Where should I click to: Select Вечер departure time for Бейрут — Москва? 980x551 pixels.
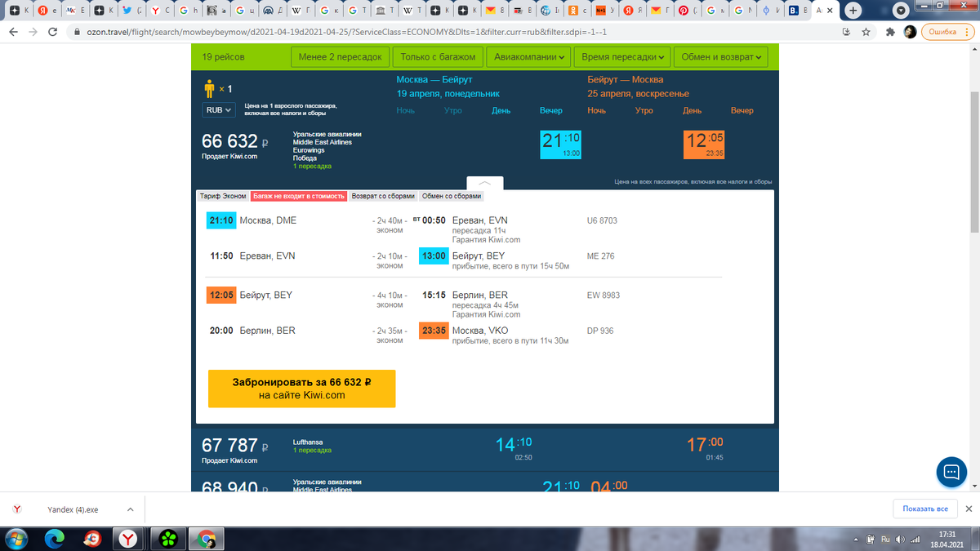(x=742, y=110)
